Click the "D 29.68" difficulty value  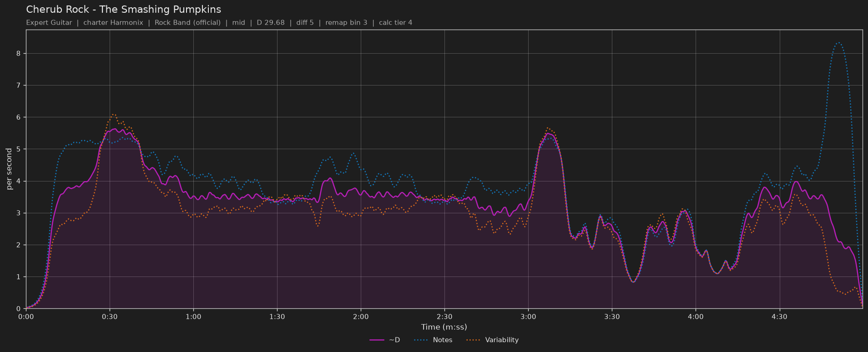(x=271, y=23)
